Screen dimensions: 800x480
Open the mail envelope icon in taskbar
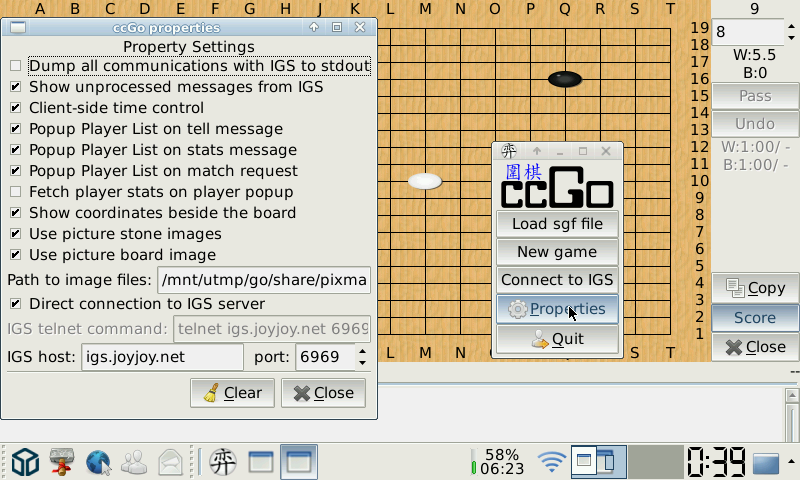pos(170,462)
